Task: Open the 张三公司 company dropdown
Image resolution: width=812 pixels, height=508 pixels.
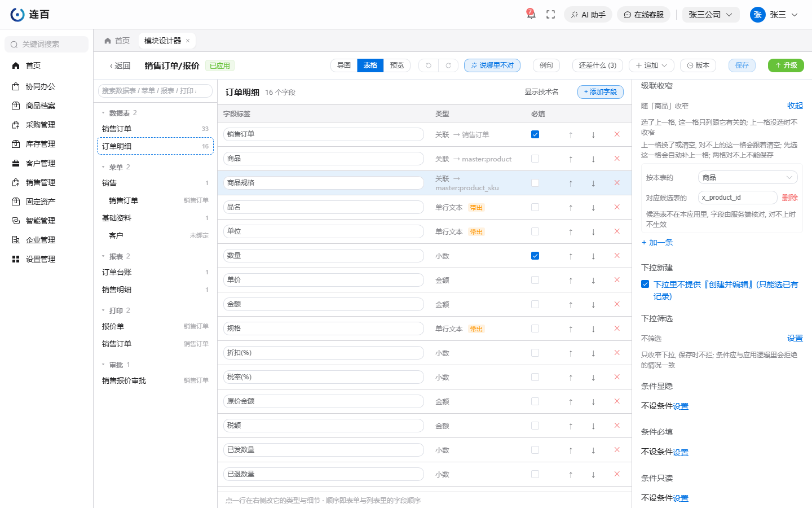Action: pos(710,15)
